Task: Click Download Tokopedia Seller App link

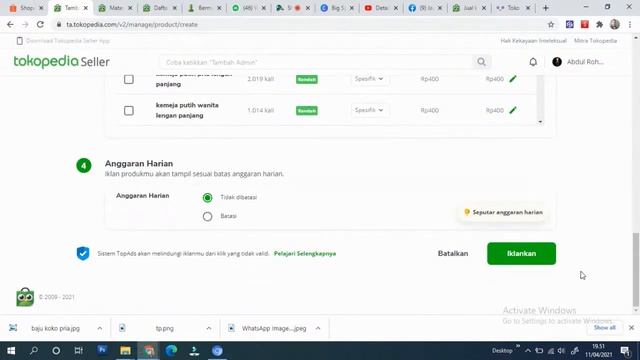Action: click(64, 41)
